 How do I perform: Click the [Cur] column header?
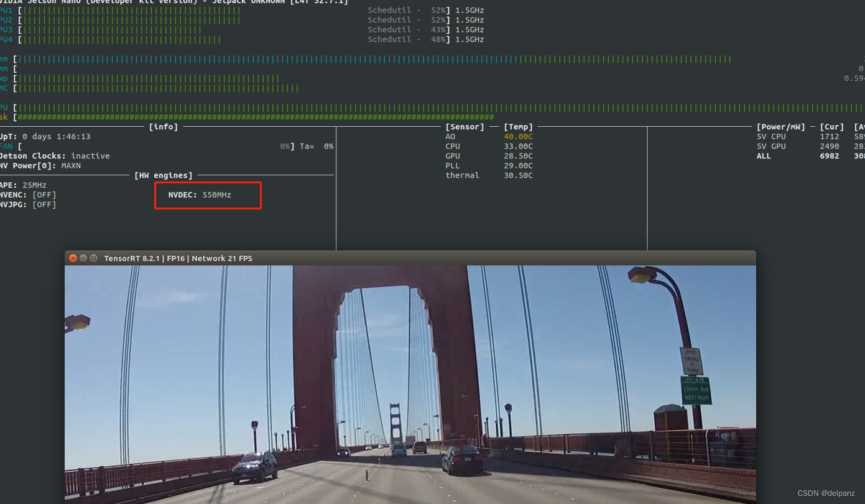[832, 127]
